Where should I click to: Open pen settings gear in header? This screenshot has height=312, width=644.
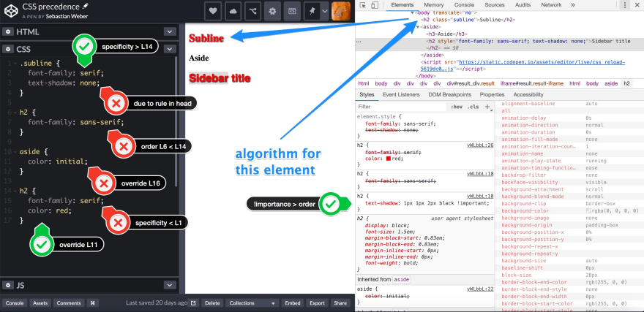(x=272, y=12)
